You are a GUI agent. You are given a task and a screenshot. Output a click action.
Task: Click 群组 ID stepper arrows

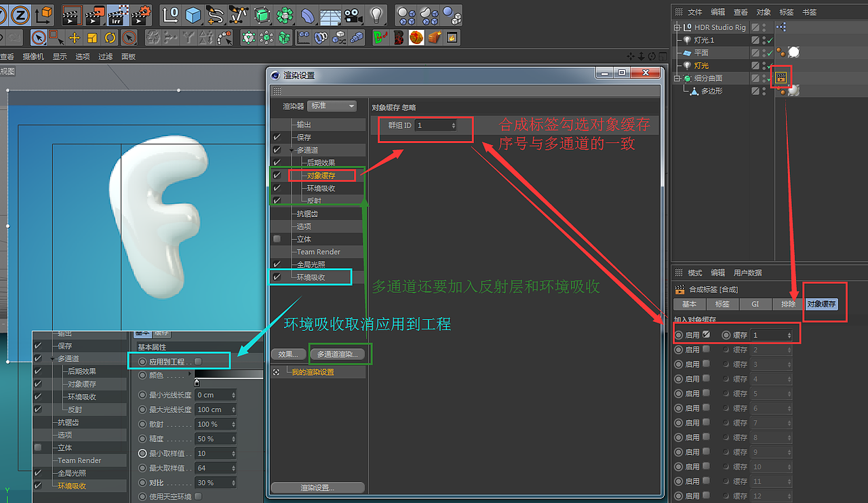pos(453,125)
